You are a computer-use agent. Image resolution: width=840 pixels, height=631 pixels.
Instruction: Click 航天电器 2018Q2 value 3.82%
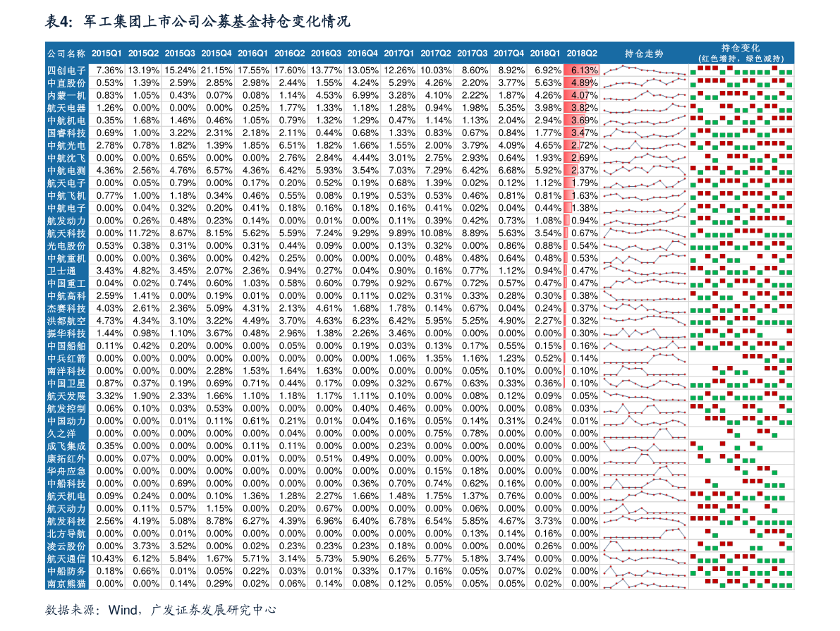584,108
